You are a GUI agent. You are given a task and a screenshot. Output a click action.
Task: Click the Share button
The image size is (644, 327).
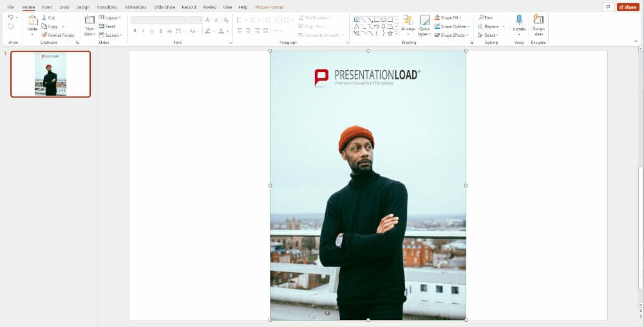(628, 7)
